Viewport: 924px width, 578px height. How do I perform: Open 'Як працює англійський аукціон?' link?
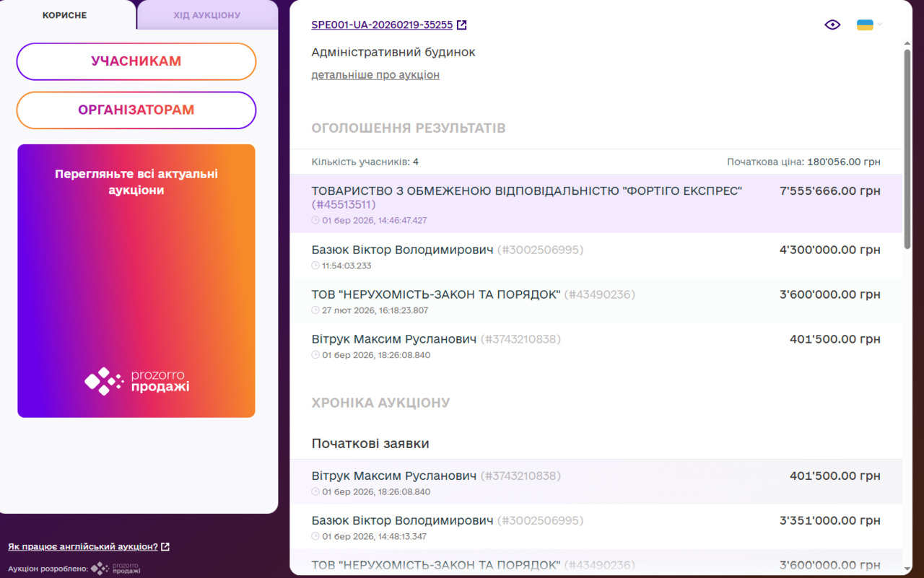(83, 547)
